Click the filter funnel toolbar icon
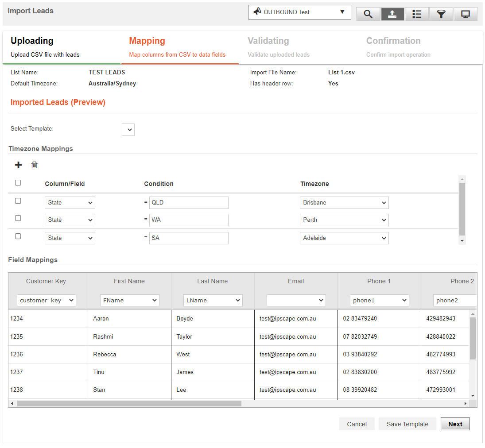 (x=441, y=14)
